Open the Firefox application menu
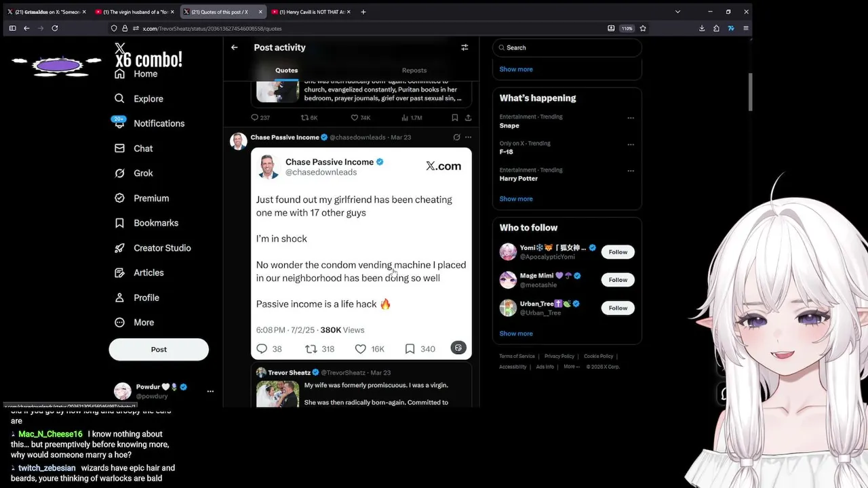Screen dimensions: 868x488 [x=746, y=28]
